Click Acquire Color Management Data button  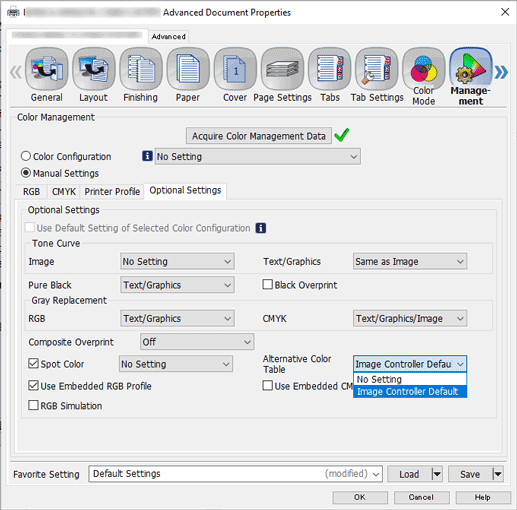(x=259, y=136)
